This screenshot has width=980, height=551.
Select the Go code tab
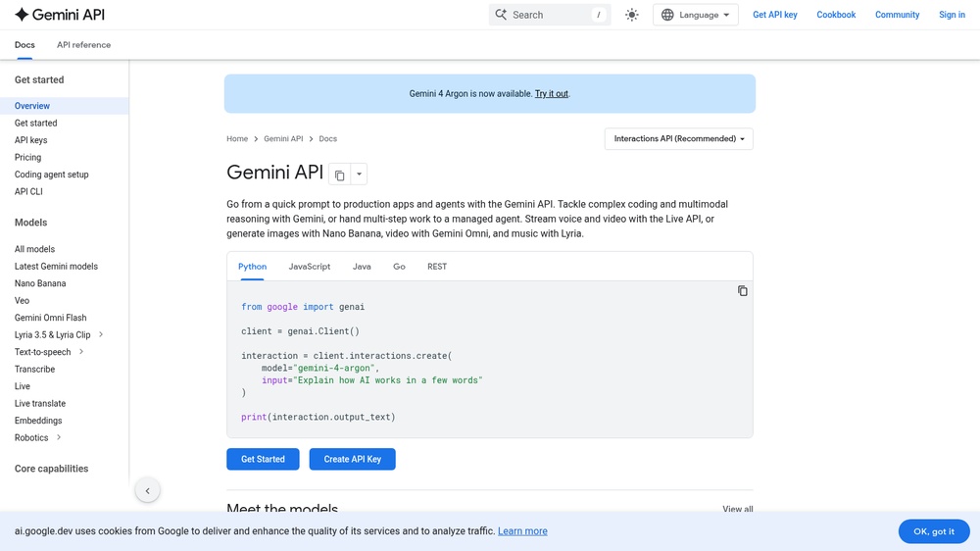(399, 267)
